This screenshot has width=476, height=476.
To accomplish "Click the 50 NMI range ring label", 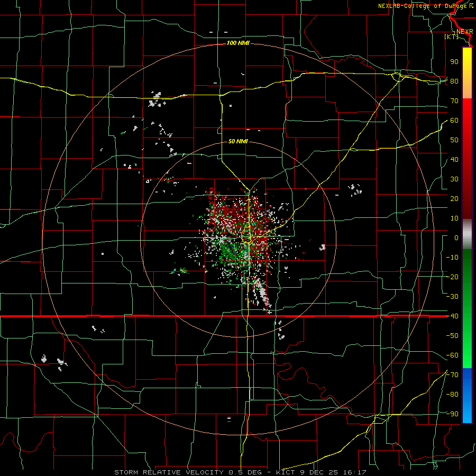I will click(x=238, y=141).
